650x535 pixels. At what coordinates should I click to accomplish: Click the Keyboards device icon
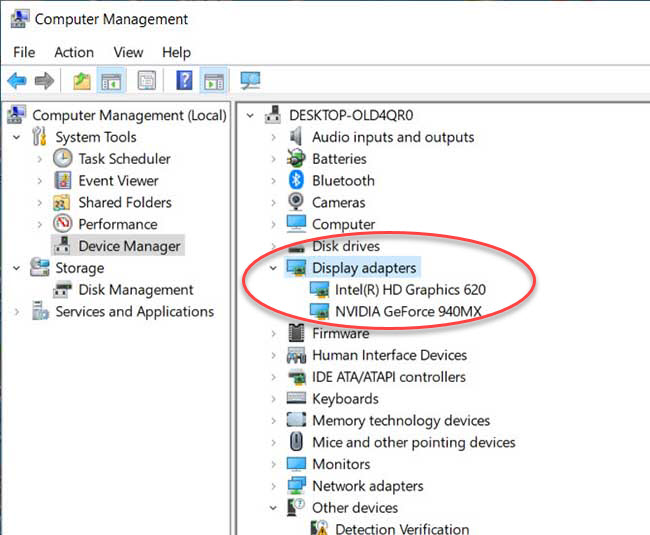point(296,398)
